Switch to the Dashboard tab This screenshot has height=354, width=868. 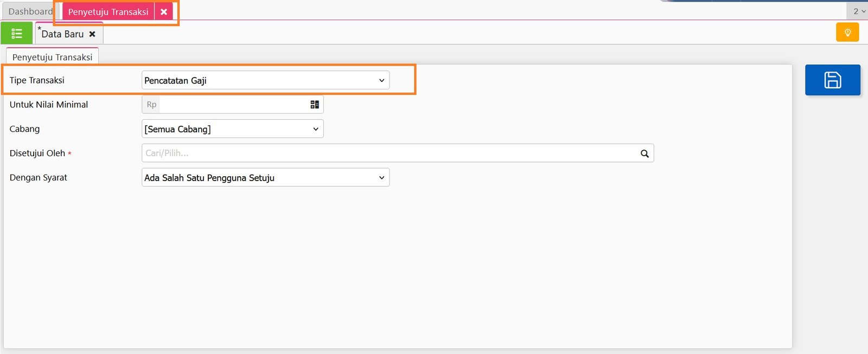[30, 11]
